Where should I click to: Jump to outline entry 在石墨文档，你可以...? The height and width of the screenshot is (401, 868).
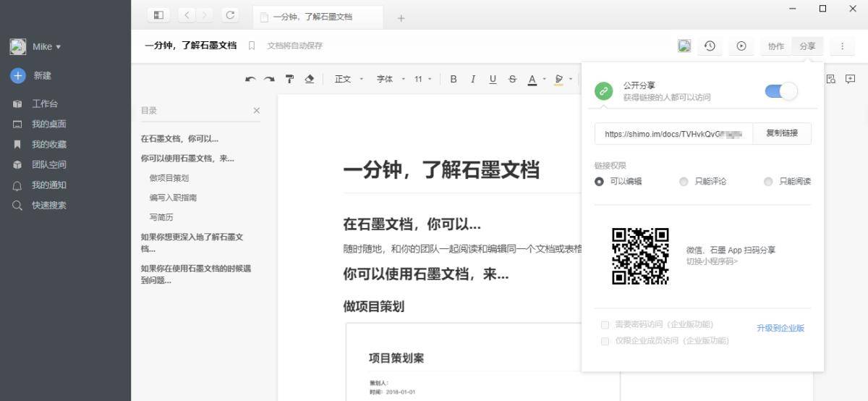(x=179, y=139)
